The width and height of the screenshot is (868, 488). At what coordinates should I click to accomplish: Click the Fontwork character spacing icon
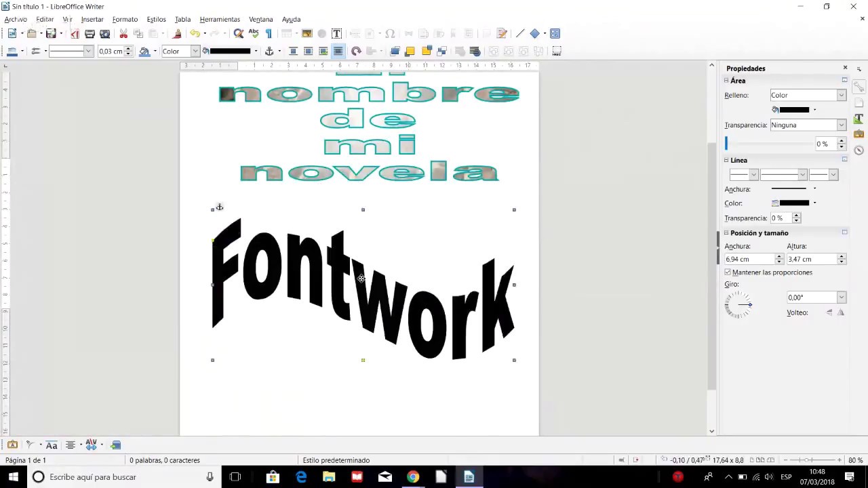click(91, 445)
